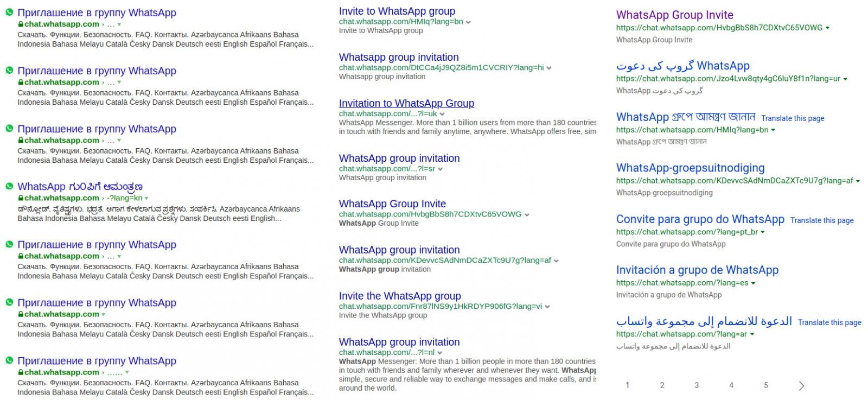Screen dimensions: 868x400
Task: Select current results page 1
Action: [x=628, y=385]
